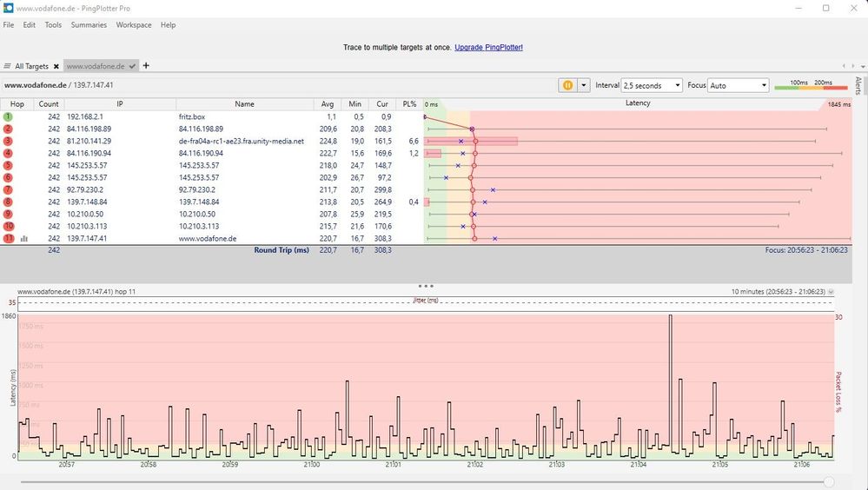This screenshot has width=868, height=490.
Task: Expand the Interval 2,5 seconds combo box
Action: [x=652, y=85]
